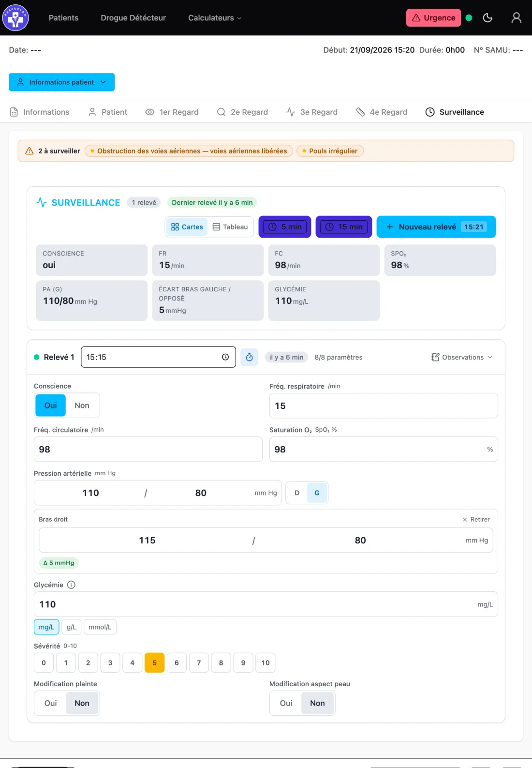Switch to the 1er Regard tab
The height and width of the screenshot is (768, 532).
tap(172, 112)
